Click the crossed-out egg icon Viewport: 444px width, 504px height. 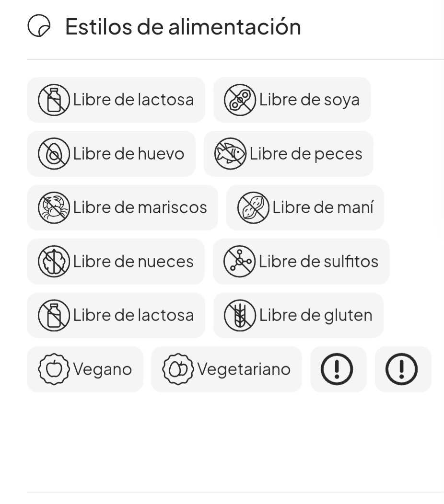pos(54,154)
